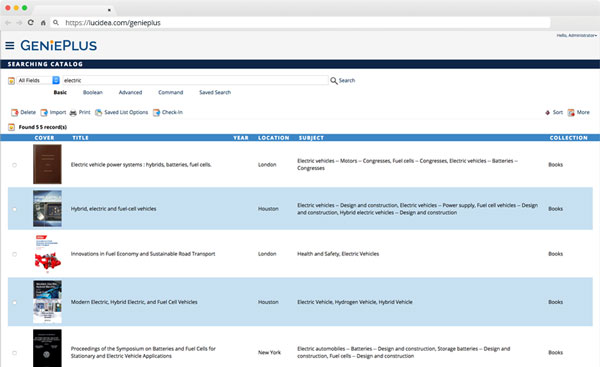This screenshot has height=367, width=600.
Task: Click the icon beside Found 55 record(s)
Action: coord(11,127)
